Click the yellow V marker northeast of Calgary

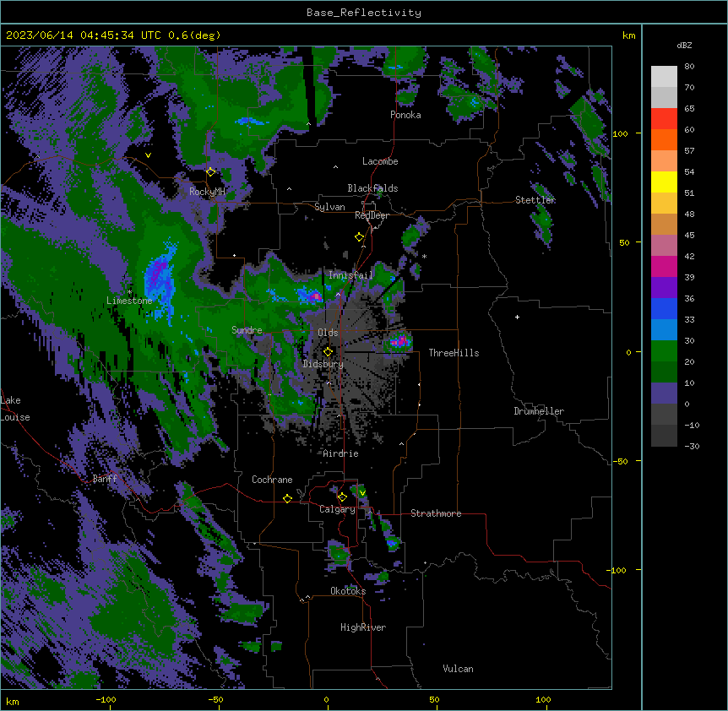[362, 493]
